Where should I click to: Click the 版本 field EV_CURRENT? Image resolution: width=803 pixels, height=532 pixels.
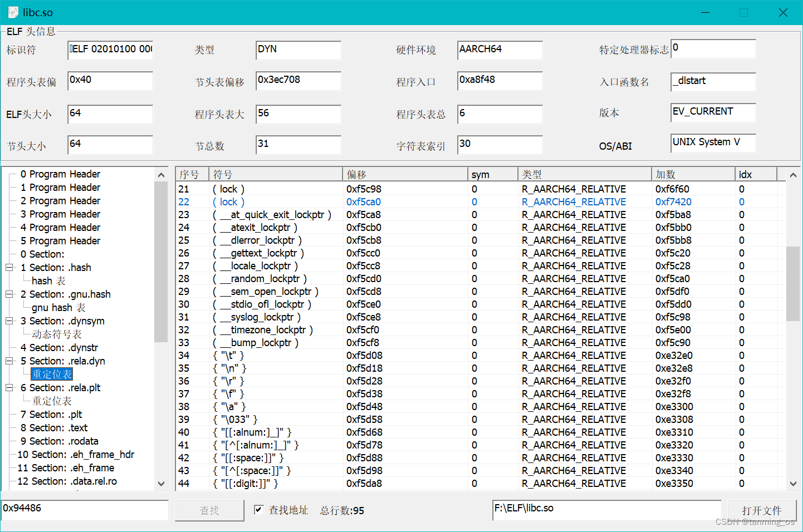(713, 112)
